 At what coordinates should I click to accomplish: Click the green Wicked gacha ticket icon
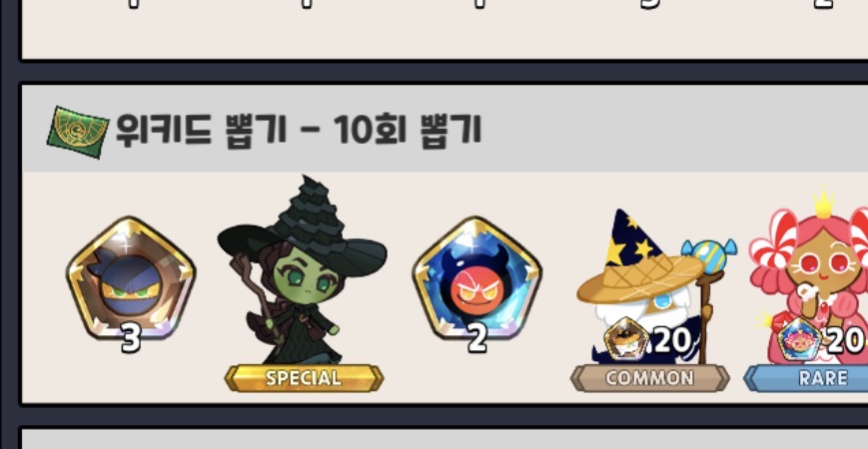click(78, 132)
